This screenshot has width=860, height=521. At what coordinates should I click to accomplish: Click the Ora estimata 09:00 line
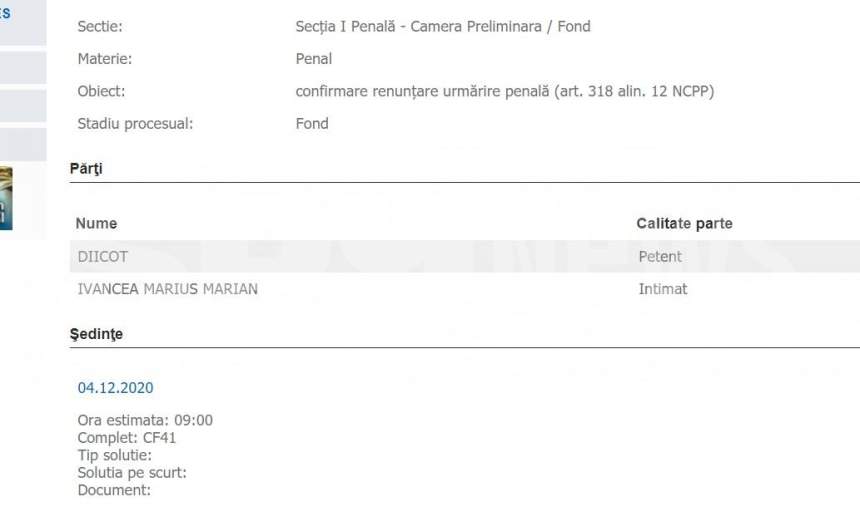[x=145, y=420]
